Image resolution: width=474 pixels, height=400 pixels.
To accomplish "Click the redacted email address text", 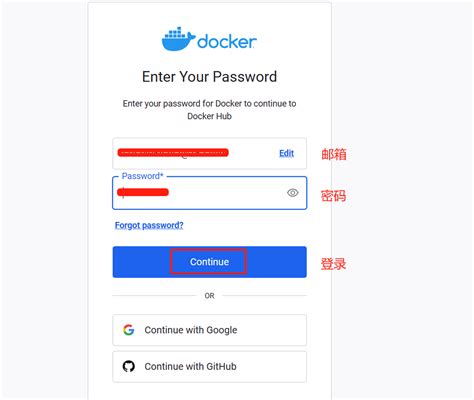I will [x=173, y=153].
